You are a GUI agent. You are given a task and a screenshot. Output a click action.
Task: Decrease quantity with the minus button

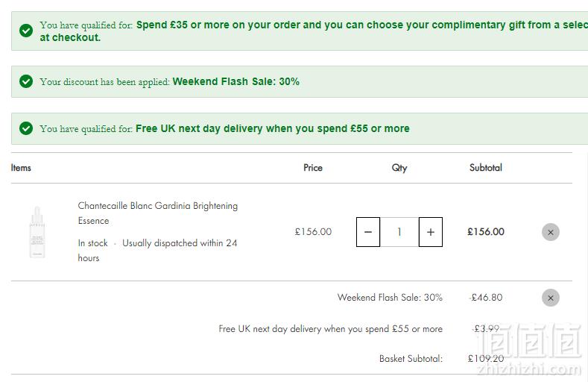click(368, 232)
